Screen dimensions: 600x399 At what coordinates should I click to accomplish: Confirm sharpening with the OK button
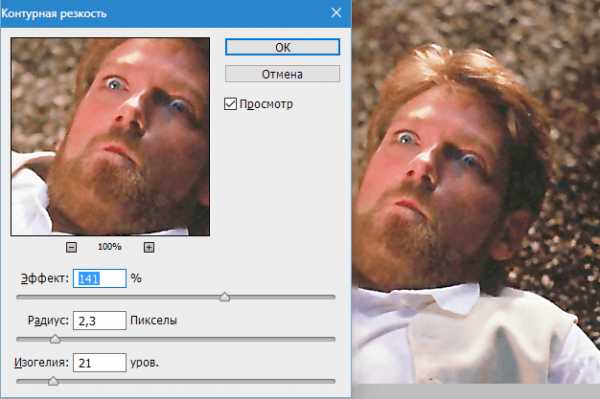pos(282,47)
